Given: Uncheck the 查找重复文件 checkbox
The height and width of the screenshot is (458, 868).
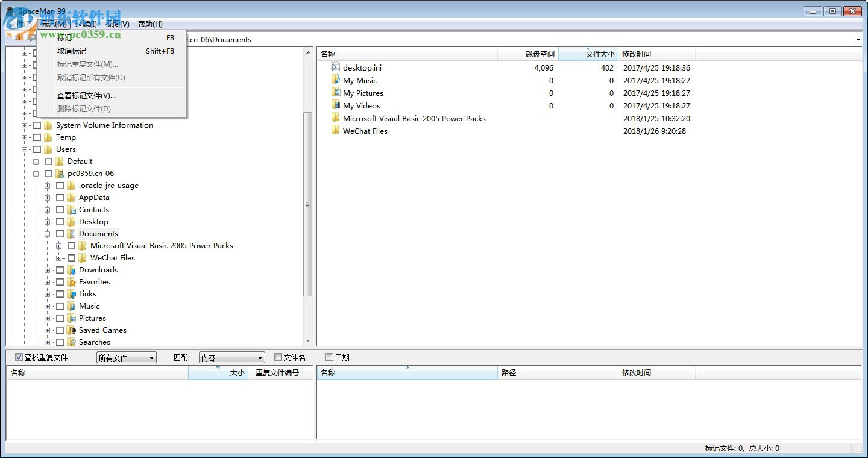Looking at the screenshot, I should [x=19, y=357].
